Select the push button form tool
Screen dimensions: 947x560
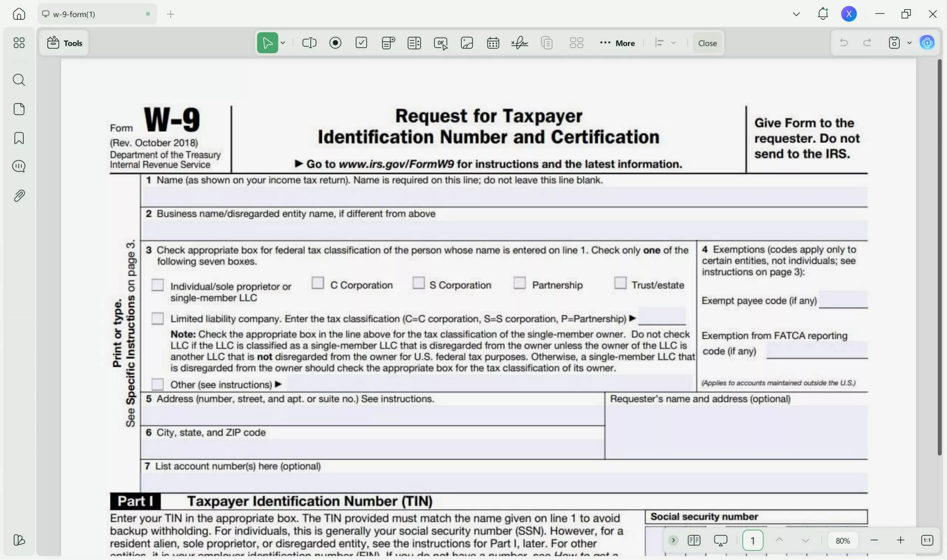[x=441, y=43]
